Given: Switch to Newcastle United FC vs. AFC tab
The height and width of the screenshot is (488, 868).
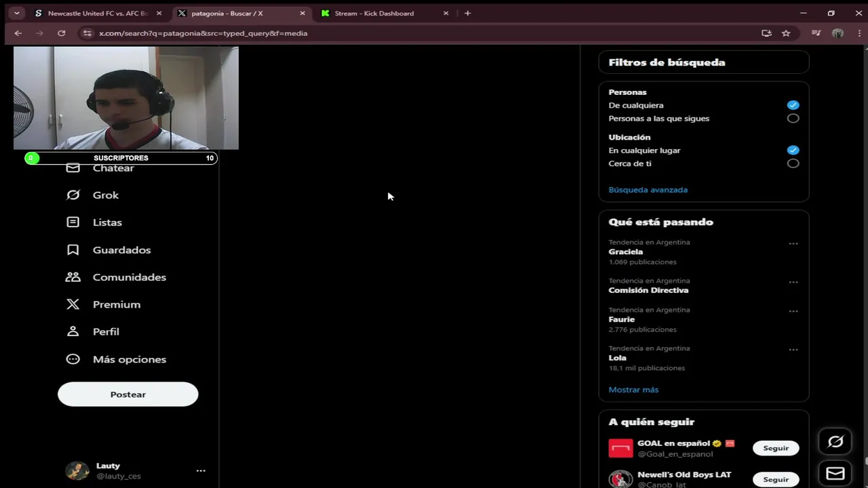Looking at the screenshot, I should pyautogui.click(x=98, y=13).
